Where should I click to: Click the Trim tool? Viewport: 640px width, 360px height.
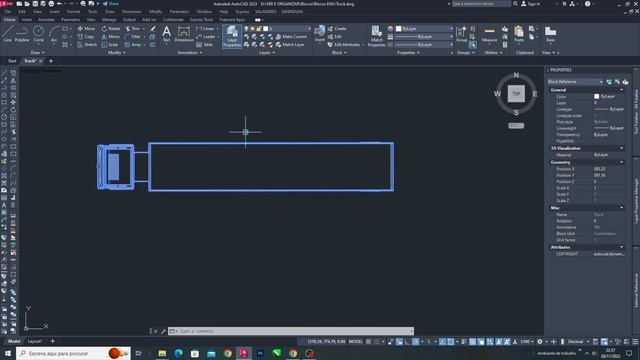pyautogui.click(x=132, y=29)
